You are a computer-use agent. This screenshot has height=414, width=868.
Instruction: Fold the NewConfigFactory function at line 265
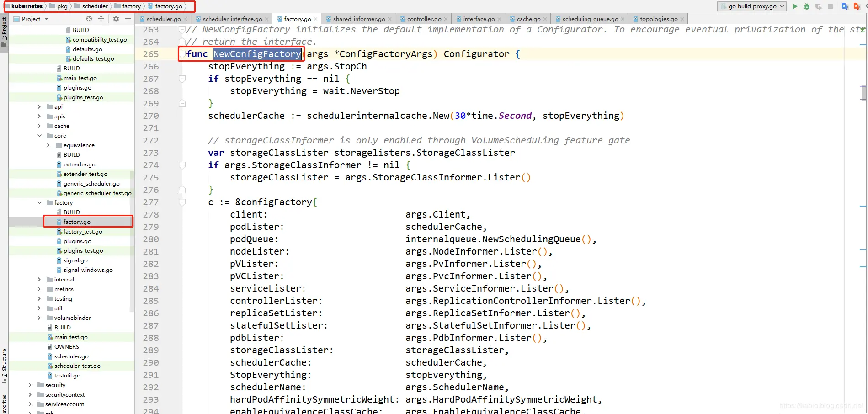tap(182, 54)
